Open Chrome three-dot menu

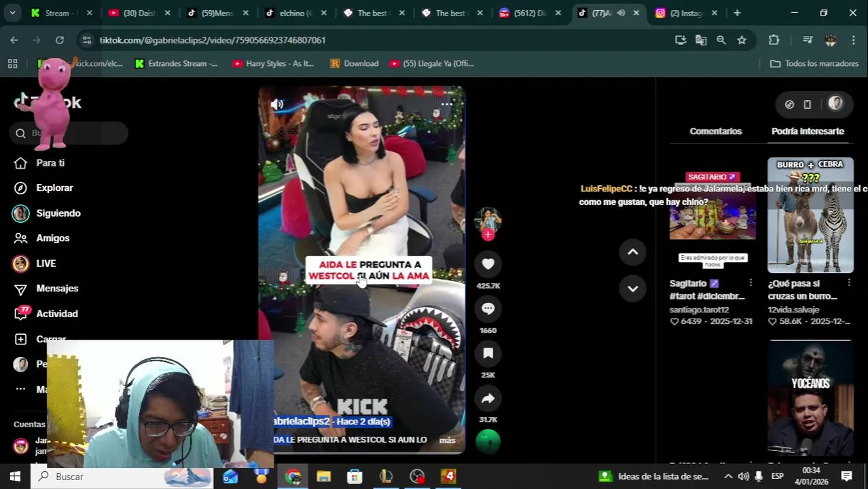853,40
